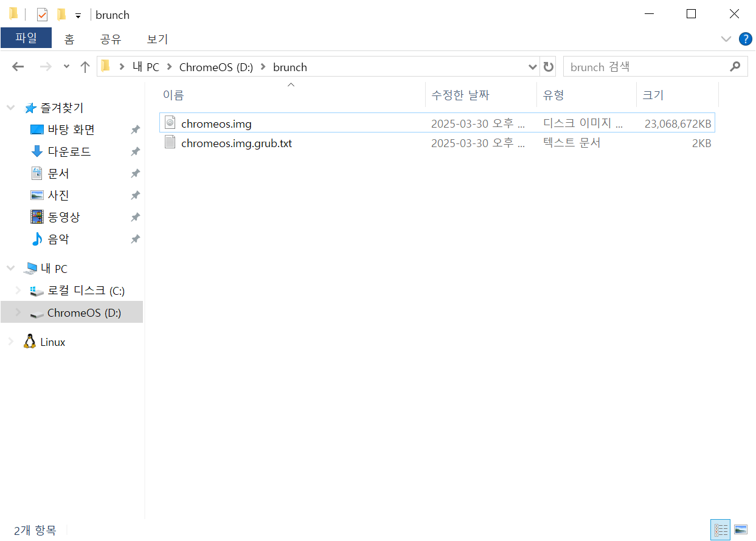Click the pin icon next to 음악
756x541 pixels.
[x=135, y=239]
